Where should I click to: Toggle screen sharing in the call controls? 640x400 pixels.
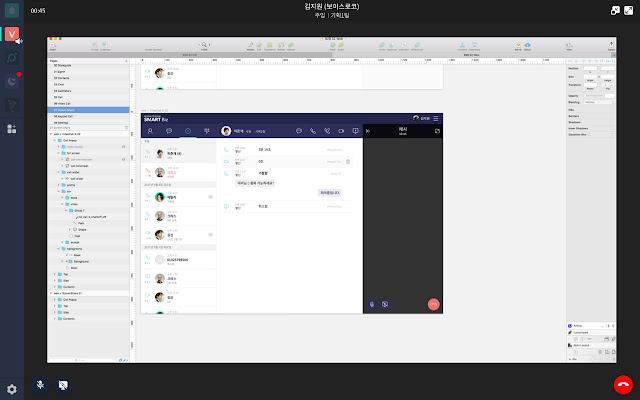(x=63, y=384)
